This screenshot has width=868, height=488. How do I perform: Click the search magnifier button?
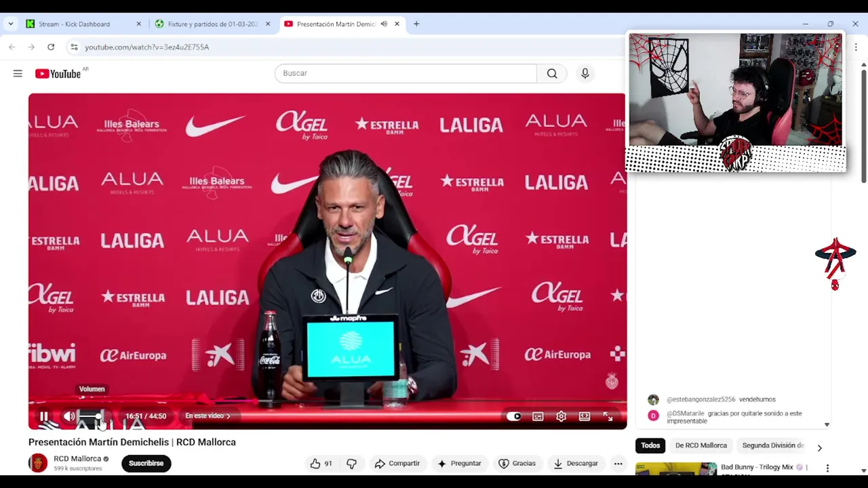tap(552, 73)
